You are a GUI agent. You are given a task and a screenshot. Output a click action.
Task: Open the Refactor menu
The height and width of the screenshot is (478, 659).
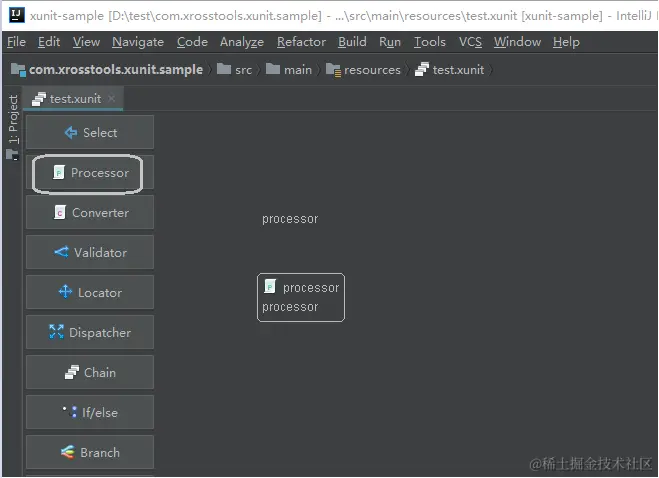coord(301,42)
